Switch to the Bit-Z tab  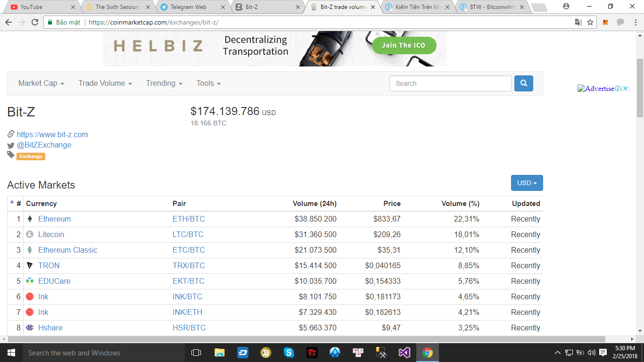click(267, 7)
